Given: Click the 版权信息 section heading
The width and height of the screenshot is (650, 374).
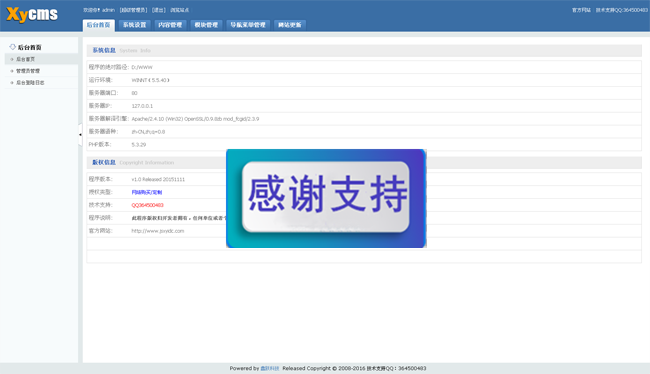Looking at the screenshot, I should tap(104, 162).
